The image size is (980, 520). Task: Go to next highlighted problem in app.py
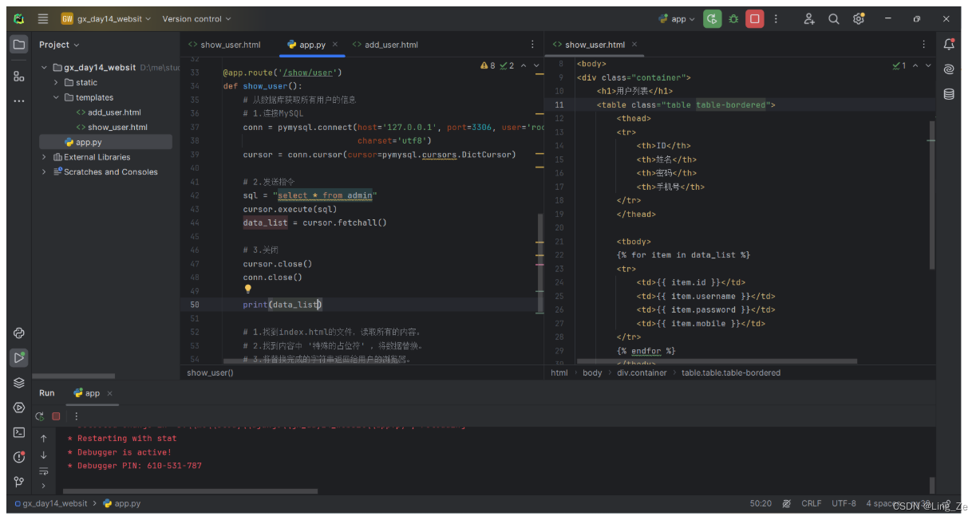[x=536, y=65]
